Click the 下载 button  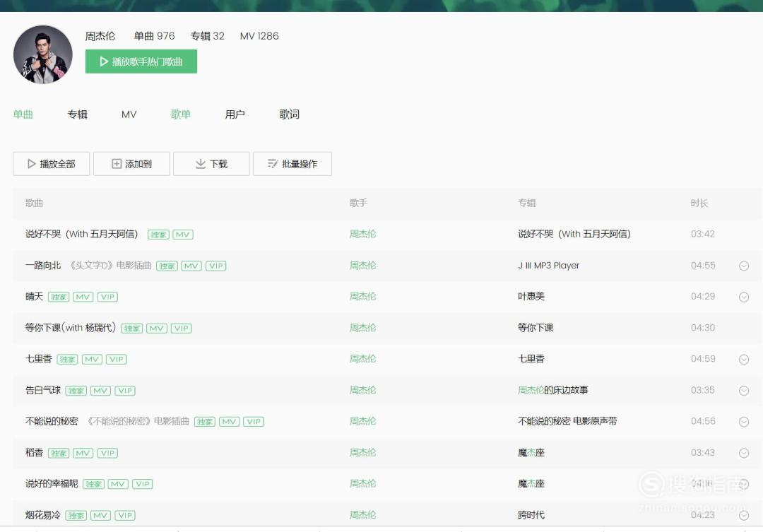pyautogui.click(x=211, y=163)
